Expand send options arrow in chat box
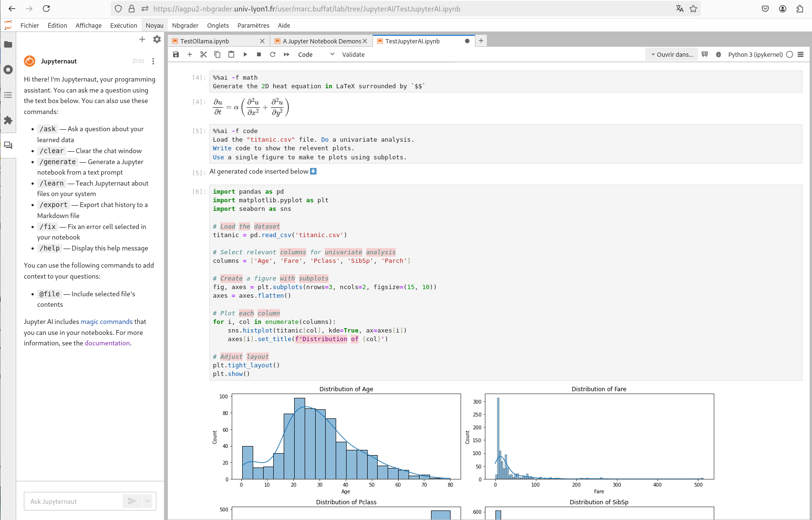Screen dimensions: 812x520 [147, 501]
